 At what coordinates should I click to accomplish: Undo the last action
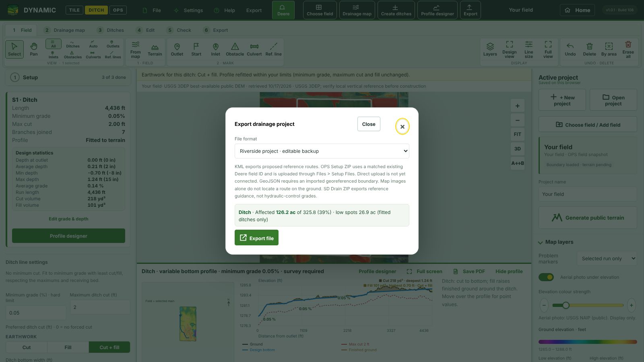(570, 49)
